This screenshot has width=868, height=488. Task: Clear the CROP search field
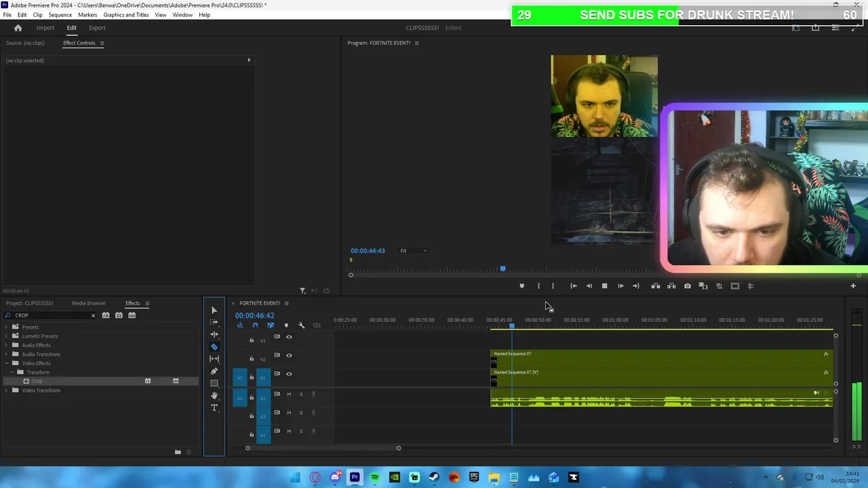point(94,315)
